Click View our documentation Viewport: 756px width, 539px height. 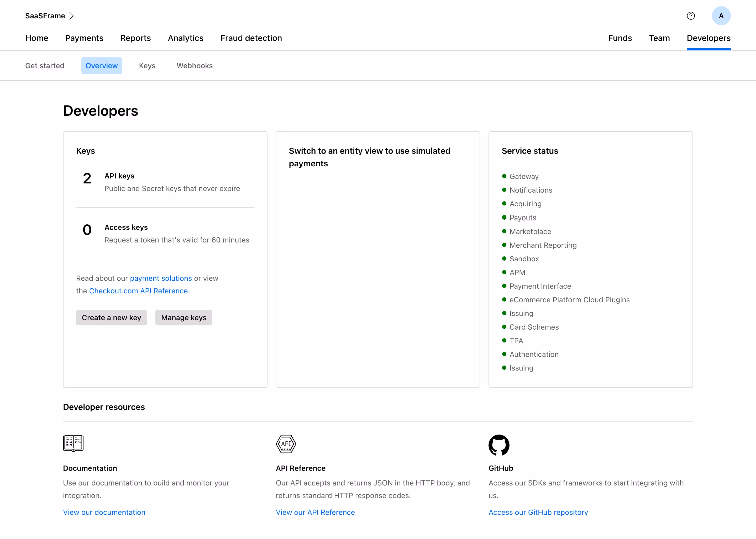click(x=104, y=512)
